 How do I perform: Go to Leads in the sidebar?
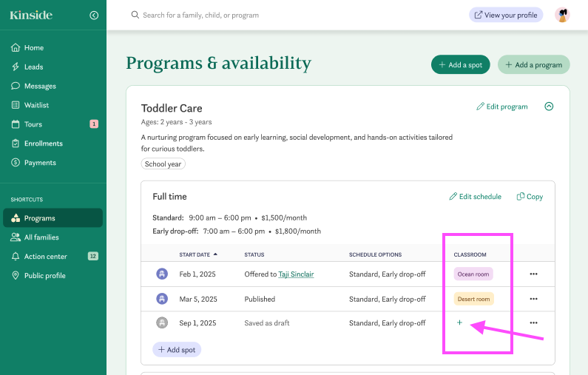[x=33, y=67]
